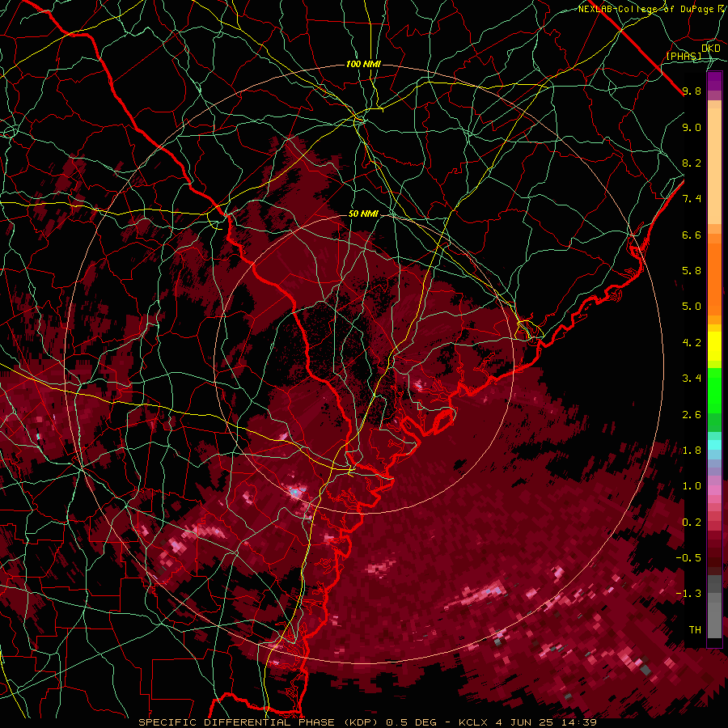The width and height of the screenshot is (728, 728).
Task: Click the 4 JUN 25 14:39 timestamp
Action: 547,722
